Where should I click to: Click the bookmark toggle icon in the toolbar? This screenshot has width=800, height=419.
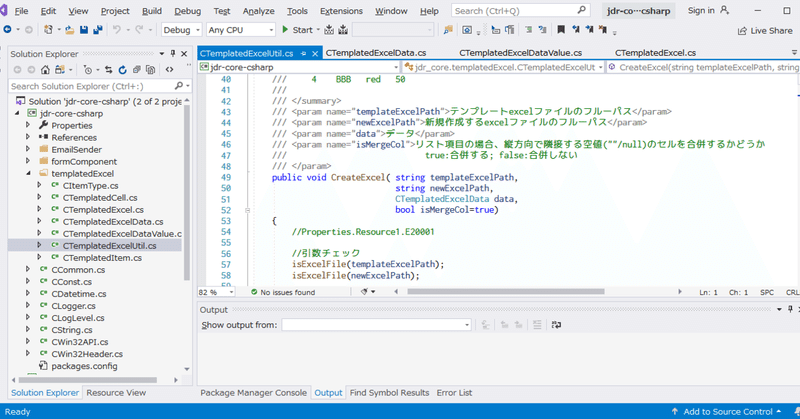(561, 30)
